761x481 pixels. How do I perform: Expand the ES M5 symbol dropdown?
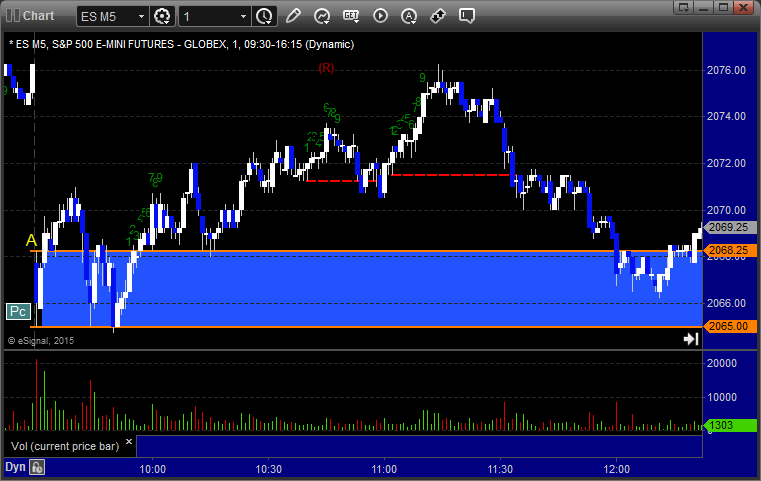click(141, 17)
